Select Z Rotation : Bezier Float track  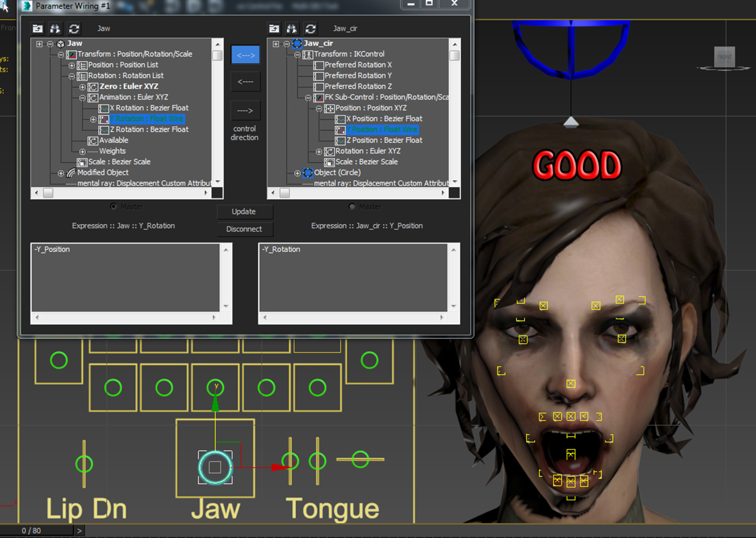coord(149,130)
